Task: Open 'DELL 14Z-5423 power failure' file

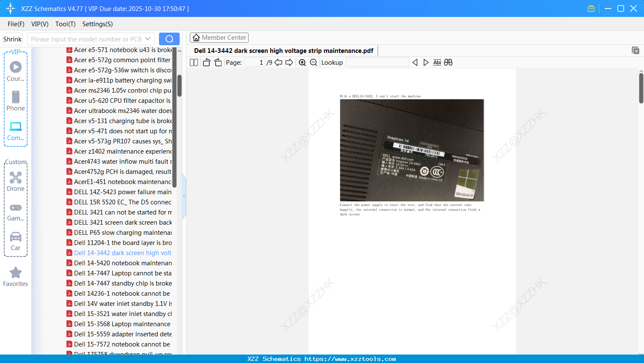Action: tap(119, 192)
